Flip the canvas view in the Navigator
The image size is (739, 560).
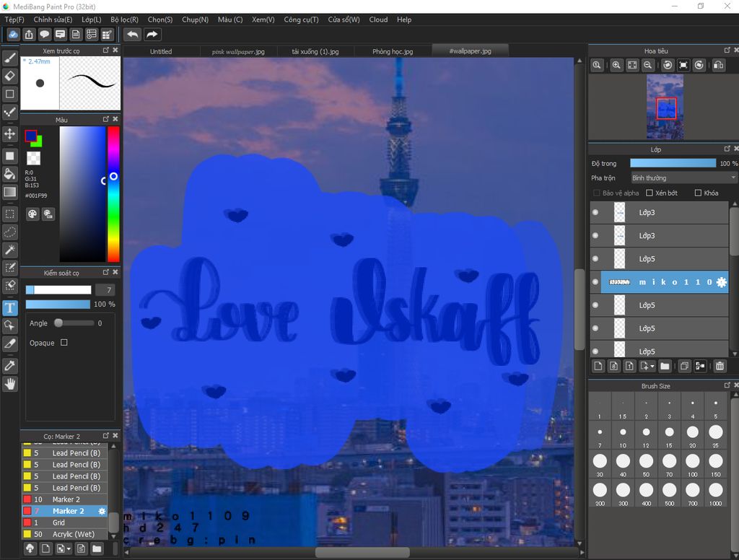pyautogui.click(x=718, y=66)
